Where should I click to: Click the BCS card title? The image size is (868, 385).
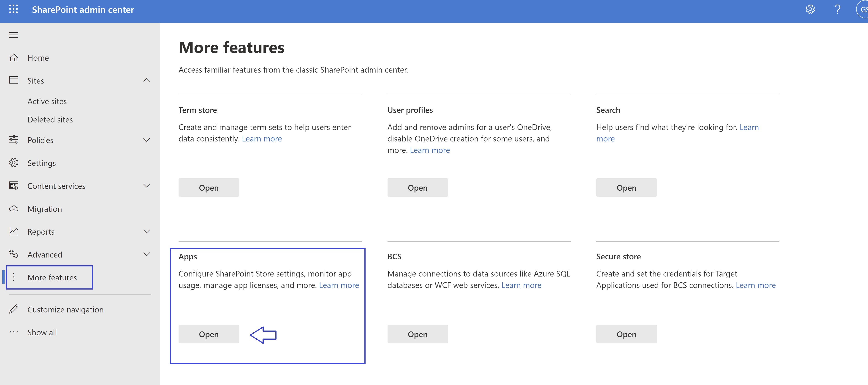[394, 257]
